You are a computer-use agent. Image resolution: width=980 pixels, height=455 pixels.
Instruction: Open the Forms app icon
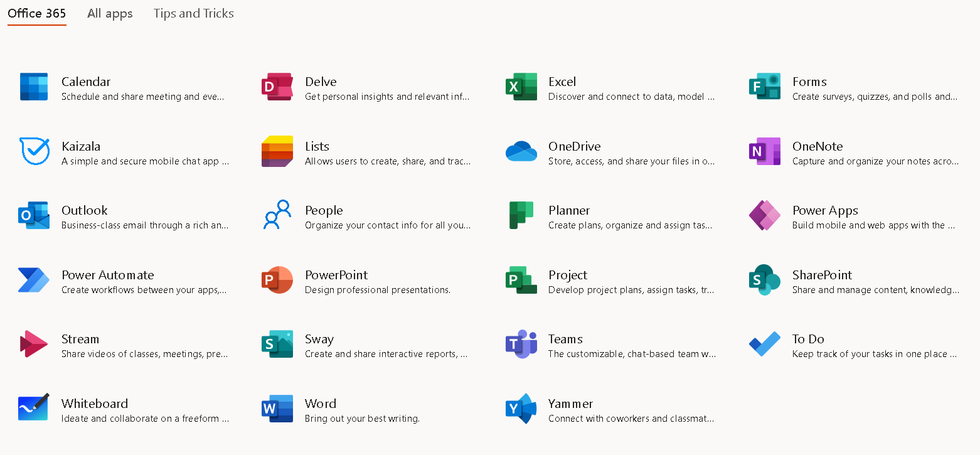(764, 87)
